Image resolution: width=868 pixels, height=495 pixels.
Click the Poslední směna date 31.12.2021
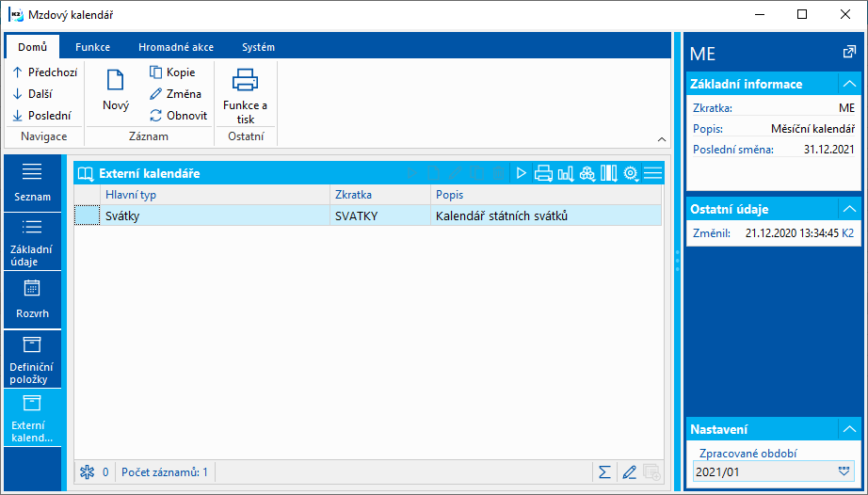coord(829,150)
